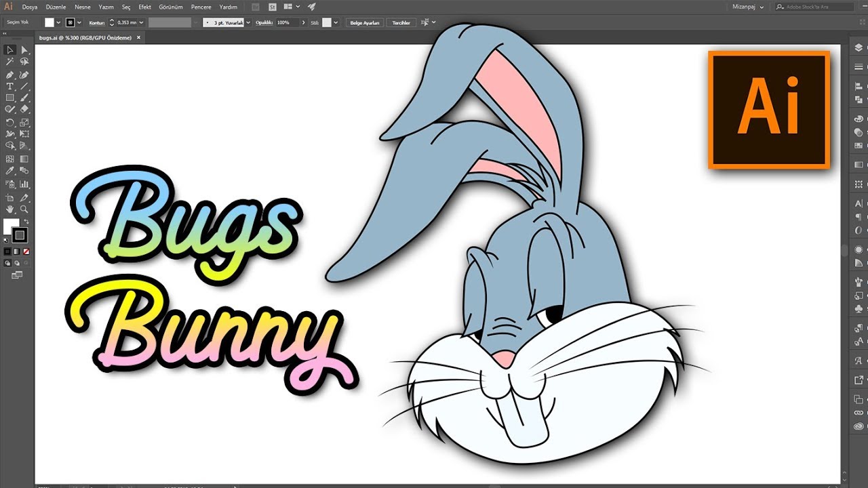This screenshot has height=488, width=868.
Task: Select the Artboard tool
Action: pyautogui.click(x=10, y=197)
